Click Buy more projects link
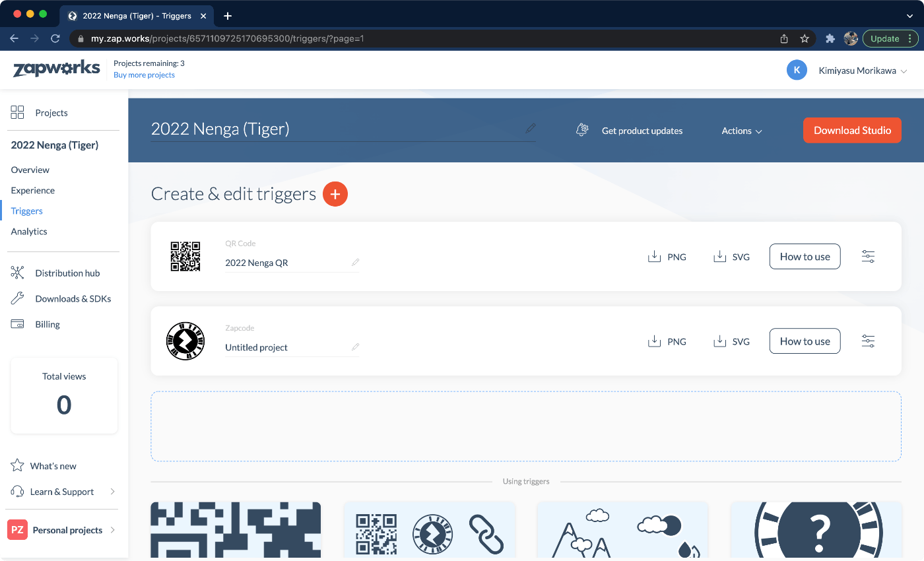The height and width of the screenshot is (561, 924). click(144, 75)
